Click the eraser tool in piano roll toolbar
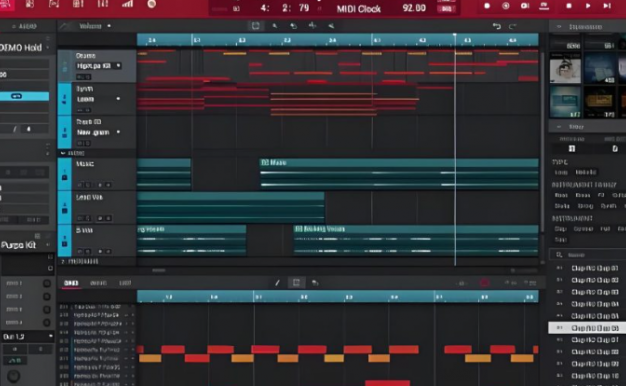Screen dimensions: 626x386 click(315, 283)
